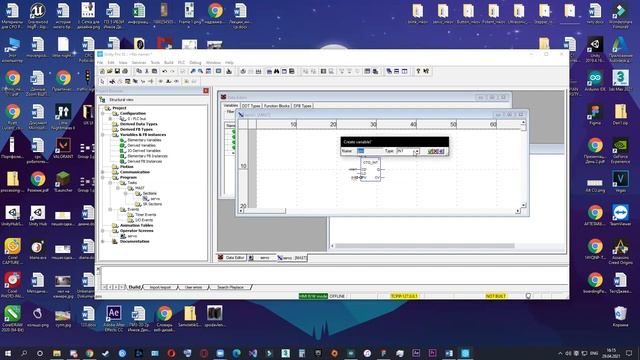
Task: Click the What's This help pointer icon
Action: click(x=426, y=71)
